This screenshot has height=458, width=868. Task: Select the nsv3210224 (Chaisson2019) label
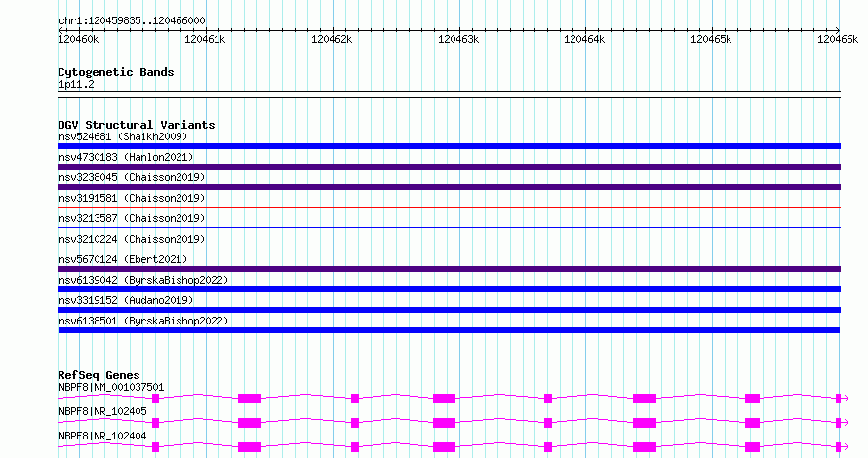coord(132,239)
